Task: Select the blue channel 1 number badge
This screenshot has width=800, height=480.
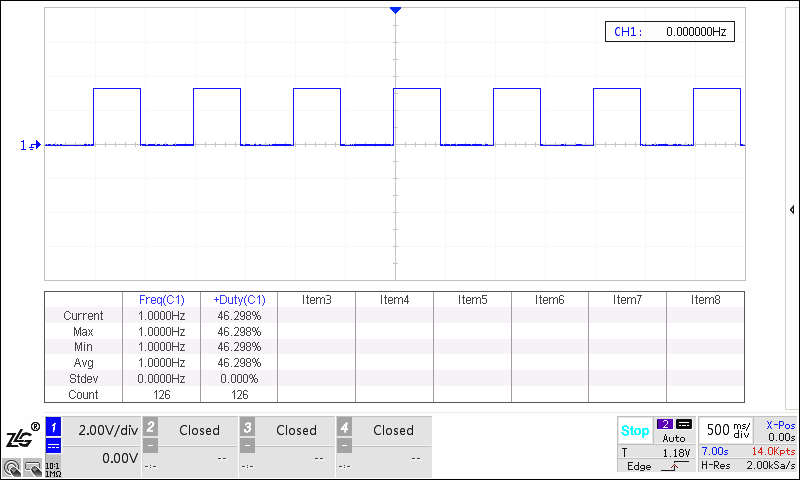Action: (x=54, y=427)
